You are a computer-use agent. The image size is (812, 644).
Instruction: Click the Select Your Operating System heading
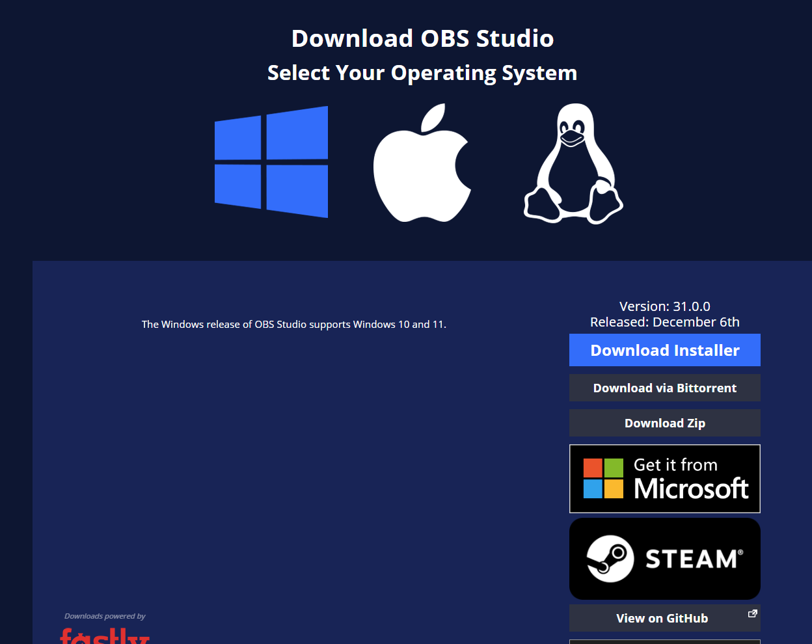tap(422, 73)
